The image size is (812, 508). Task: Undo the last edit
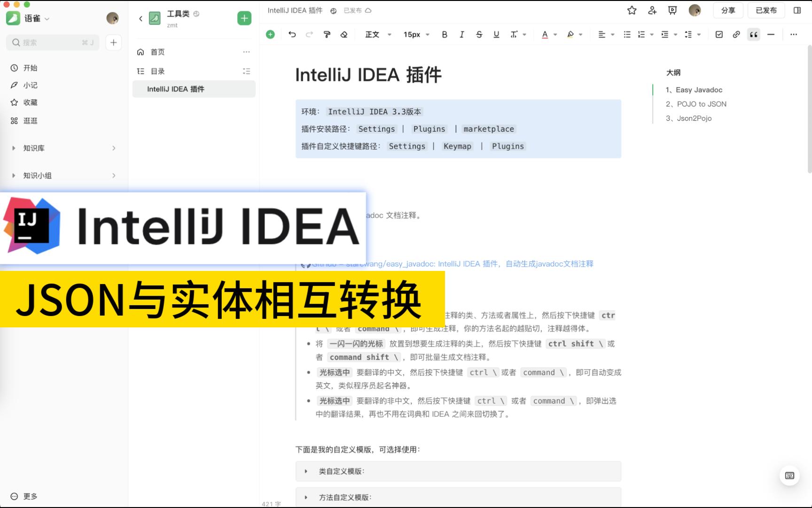pos(292,34)
